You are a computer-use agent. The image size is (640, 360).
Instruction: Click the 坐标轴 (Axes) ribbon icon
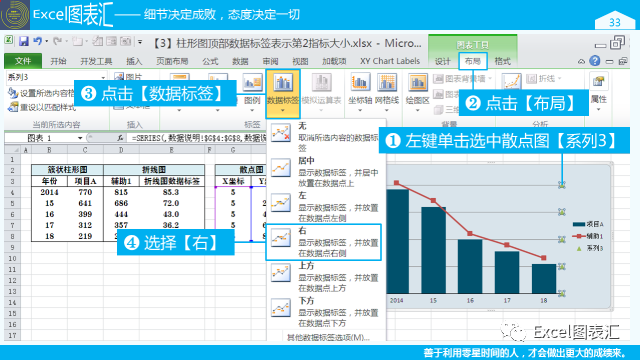(x=360, y=83)
